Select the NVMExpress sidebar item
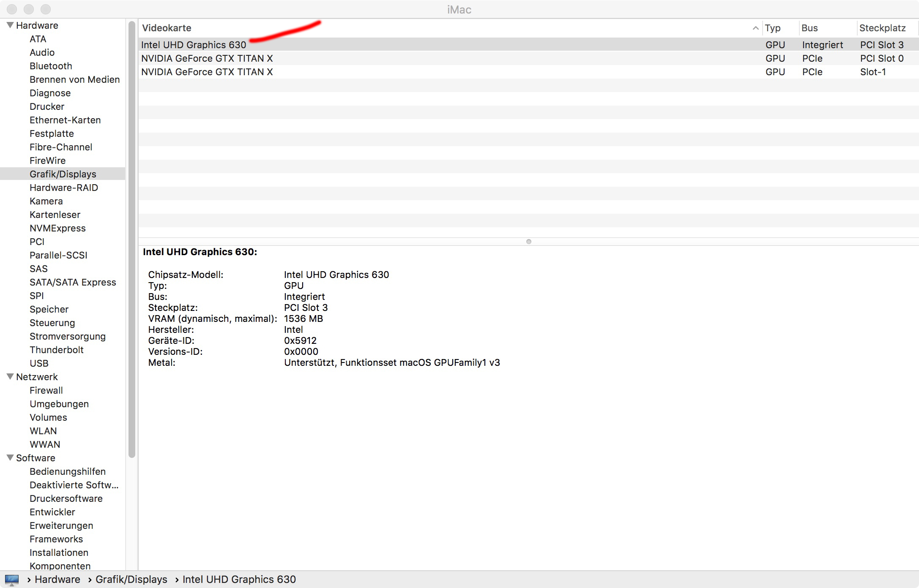Image resolution: width=919 pixels, height=588 pixels. [57, 228]
